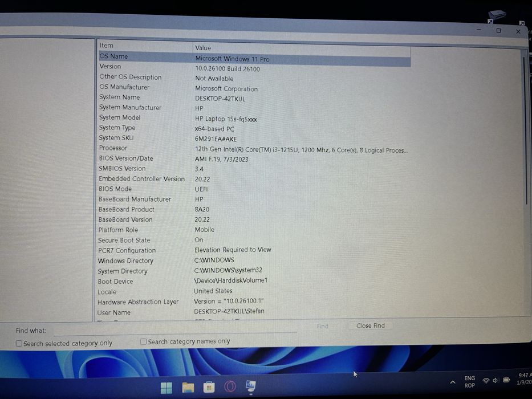Open the Wi-Fi network tray icon

486,381
